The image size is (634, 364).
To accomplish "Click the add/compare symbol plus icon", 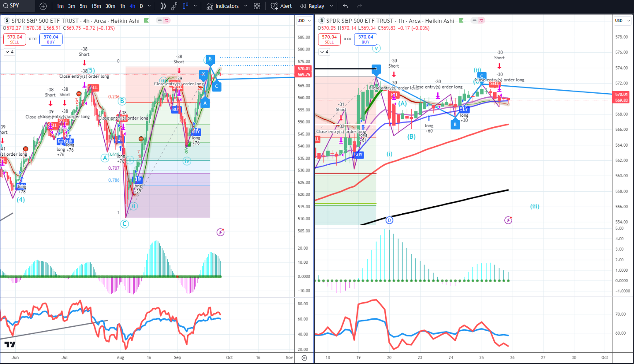I will coord(43,6).
